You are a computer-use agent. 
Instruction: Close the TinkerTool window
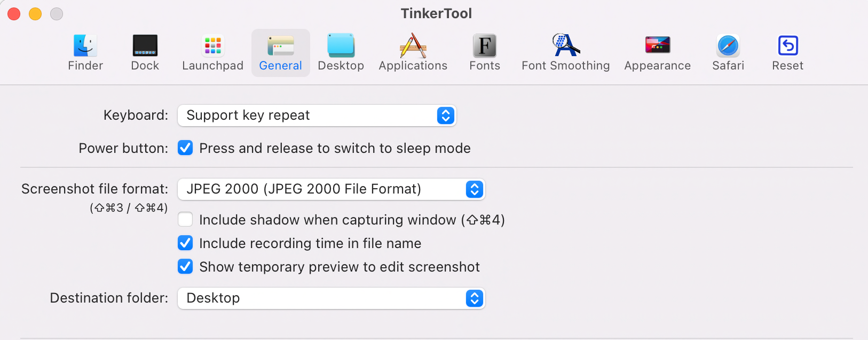(x=14, y=14)
